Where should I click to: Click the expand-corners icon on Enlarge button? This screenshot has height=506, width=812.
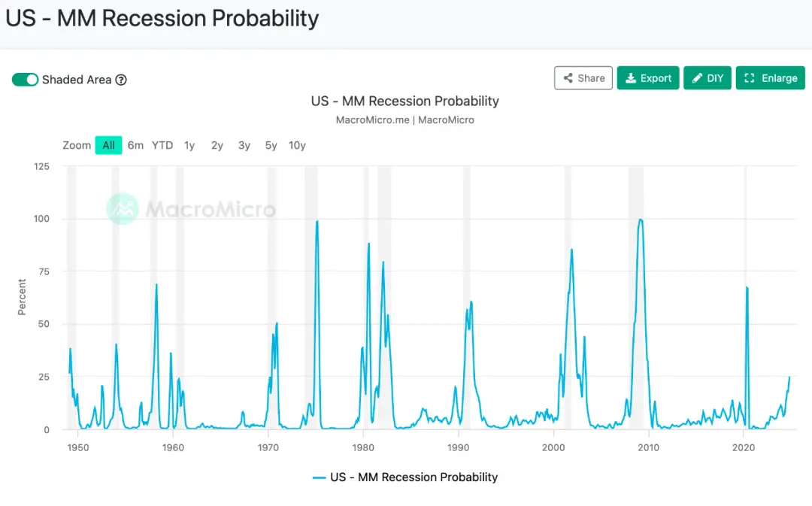[750, 77]
